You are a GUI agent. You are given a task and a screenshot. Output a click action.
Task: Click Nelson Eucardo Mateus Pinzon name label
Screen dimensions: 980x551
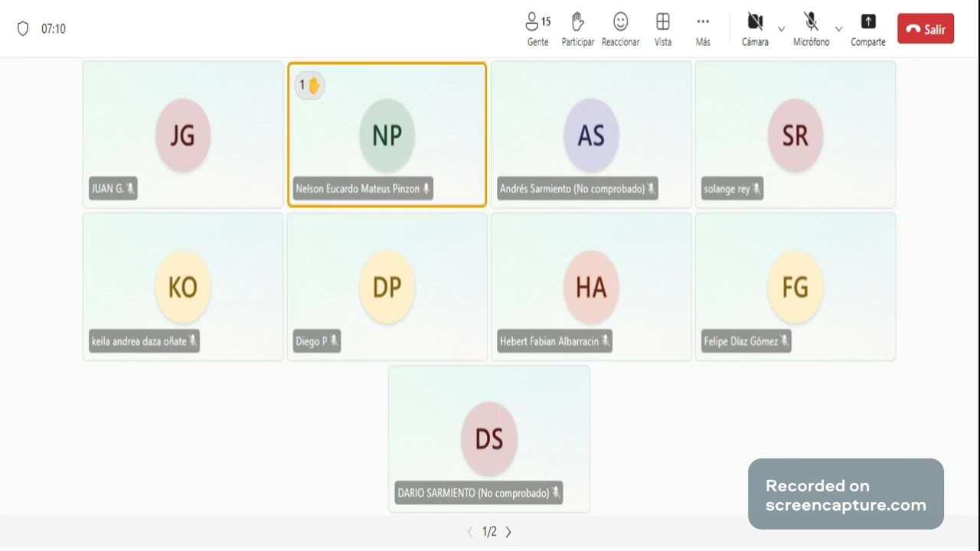pyautogui.click(x=363, y=188)
